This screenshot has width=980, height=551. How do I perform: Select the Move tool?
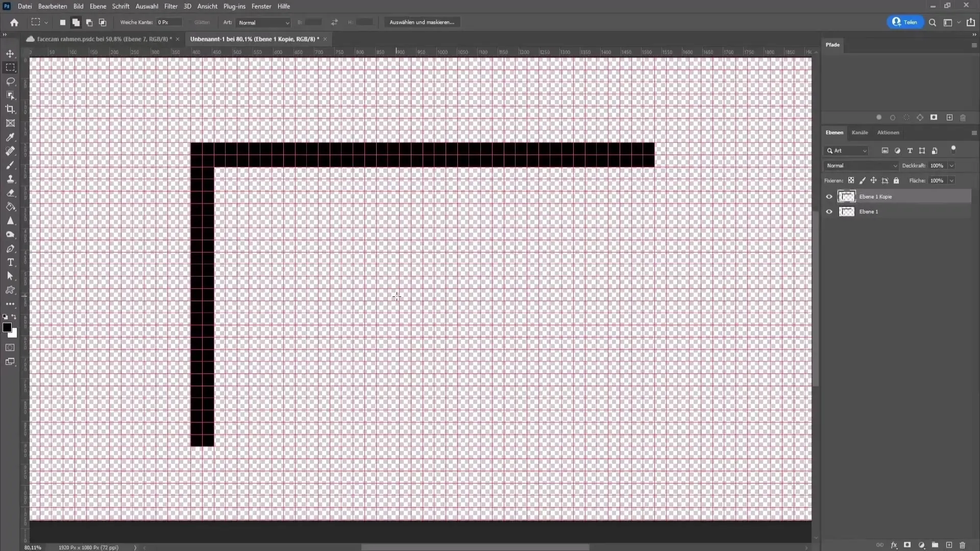pos(10,53)
